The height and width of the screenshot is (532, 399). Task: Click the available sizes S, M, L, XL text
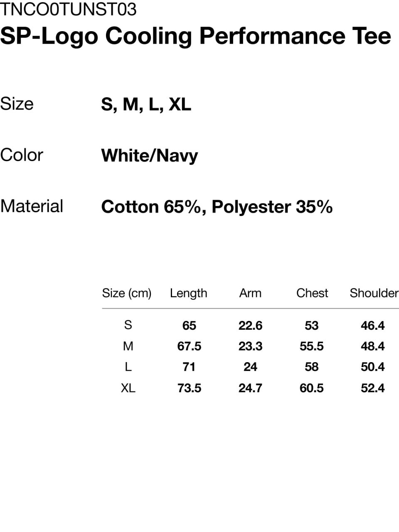pos(146,104)
